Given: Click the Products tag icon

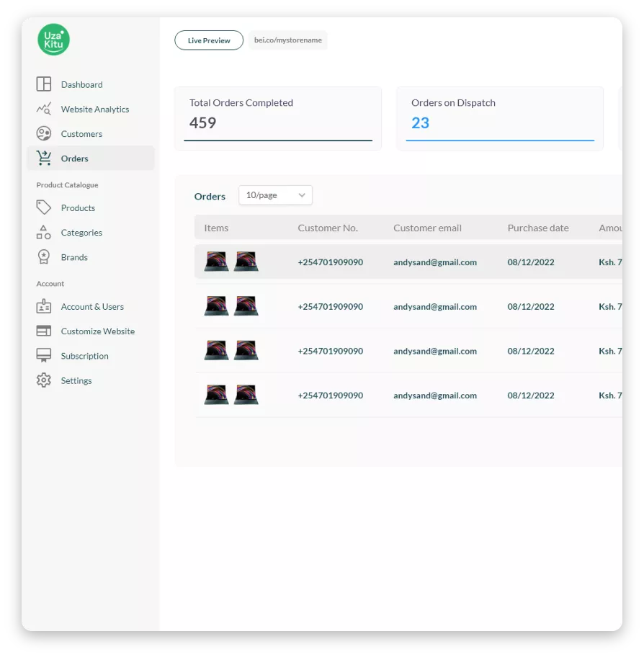Looking at the screenshot, I should point(43,207).
